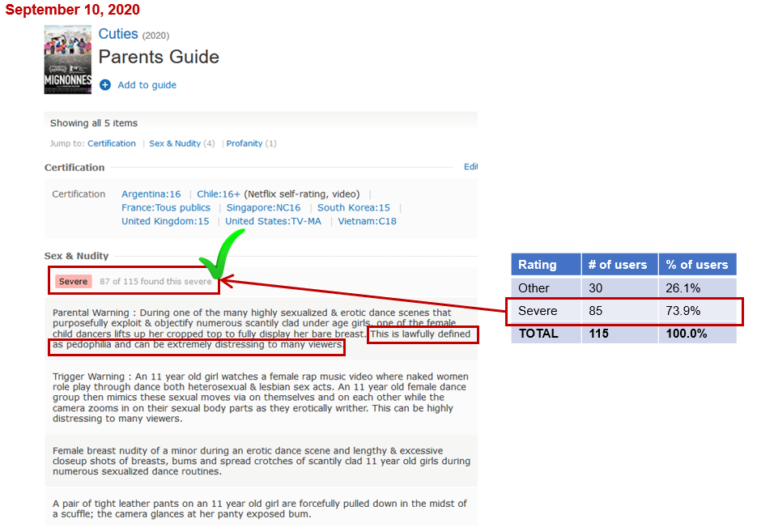The height and width of the screenshot is (532, 774).
Task: Select the United States:TV-MA certification link
Action: [x=273, y=221]
